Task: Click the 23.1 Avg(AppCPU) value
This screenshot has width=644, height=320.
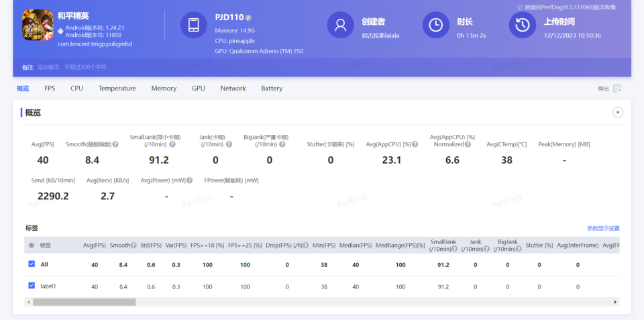Action: pyautogui.click(x=391, y=160)
